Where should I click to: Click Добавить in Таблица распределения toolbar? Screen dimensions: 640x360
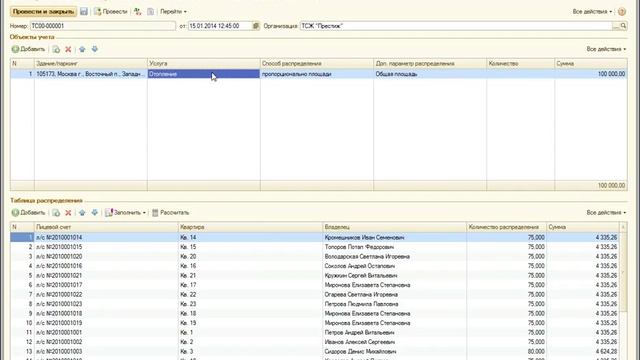pyautogui.click(x=28, y=213)
